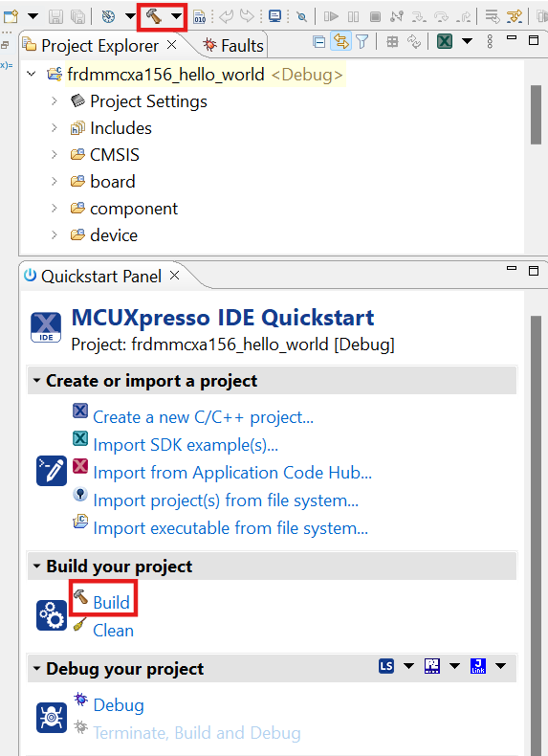This screenshot has height=756, width=548.
Task: Collapse the frdmmcxa156_hello_world project tree
Action: pos(32,75)
